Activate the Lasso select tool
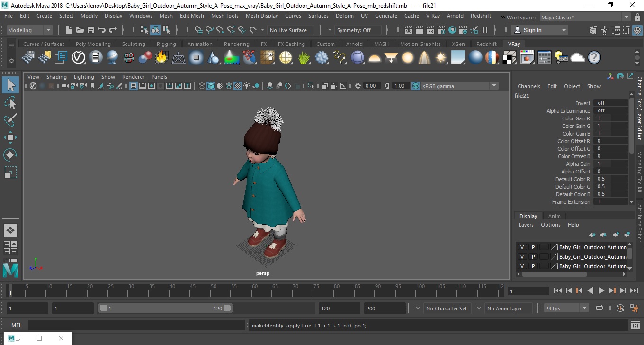The width and height of the screenshot is (644, 345). [10, 102]
